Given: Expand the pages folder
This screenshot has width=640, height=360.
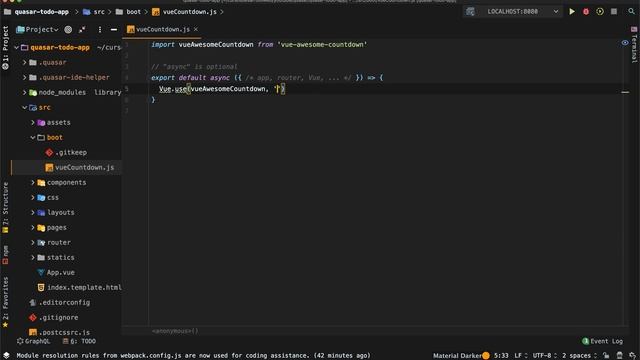Looking at the screenshot, I should point(33,227).
